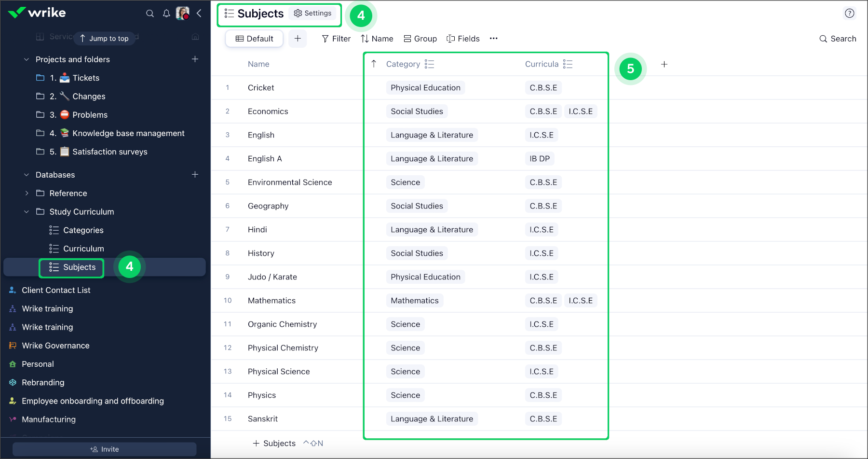Screen dimensions: 868x459
Task: Click the Invite button
Action: (105, 449)
